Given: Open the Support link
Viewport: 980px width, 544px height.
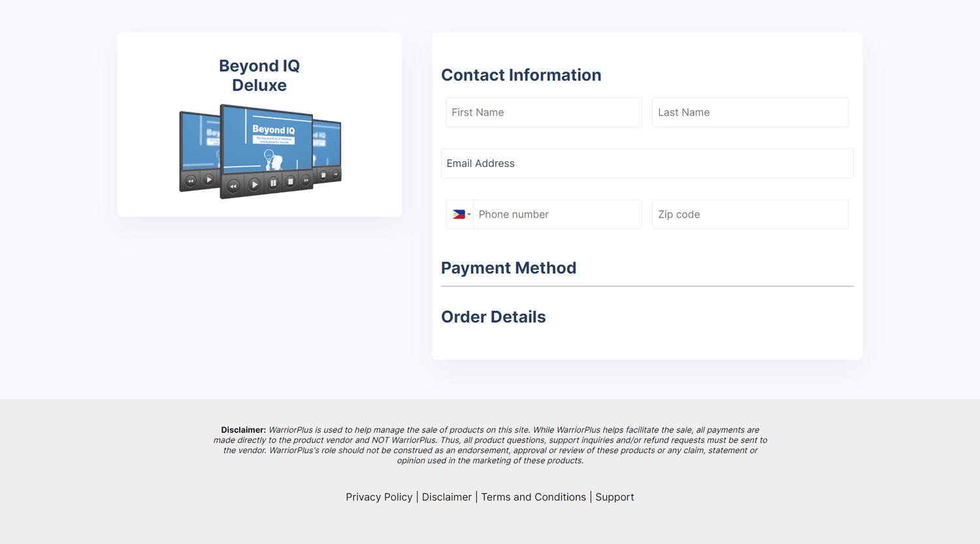Looking at the screenshot, I should pyautogui.click(x=615, y=497).
